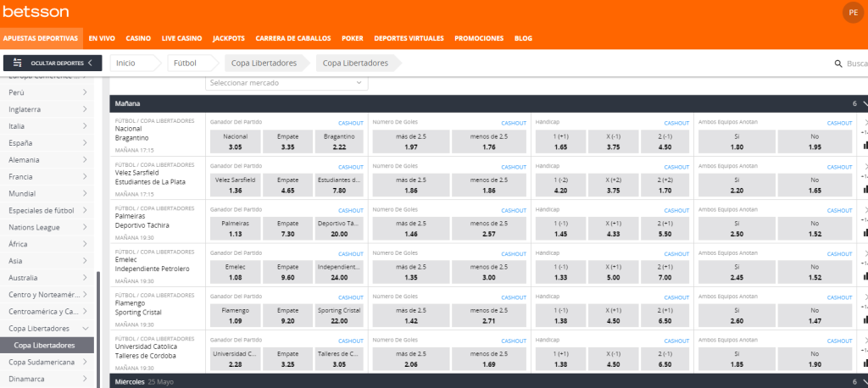Select Deportivo Táchira odds 20.00
Screen dimensions: 868x388
click(x=339, y=229)
